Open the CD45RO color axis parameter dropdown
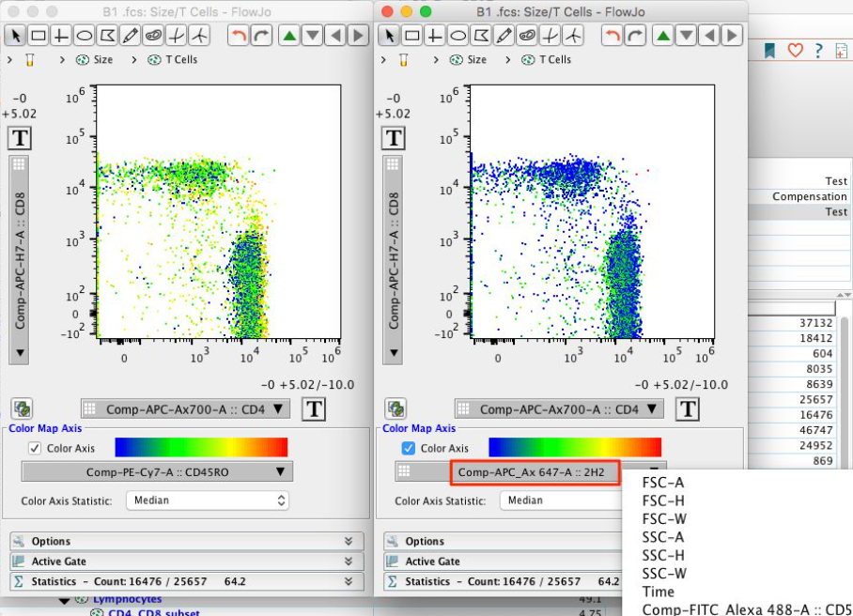 [157, 472]
